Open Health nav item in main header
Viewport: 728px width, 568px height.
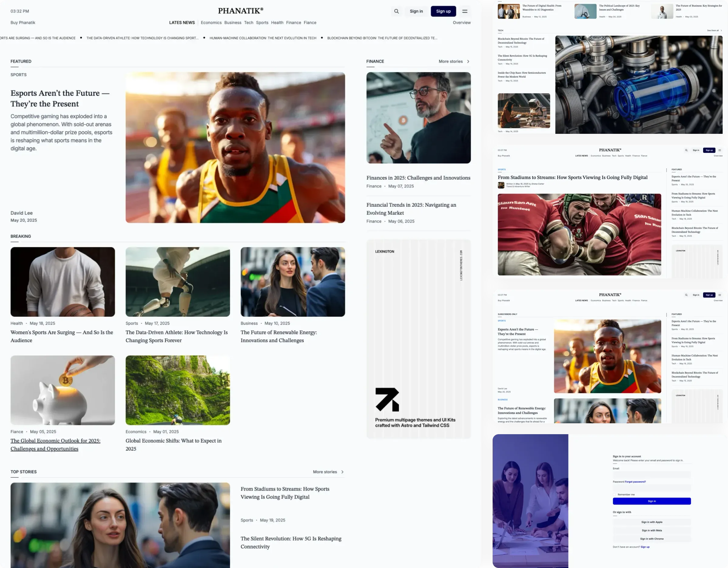277,23
